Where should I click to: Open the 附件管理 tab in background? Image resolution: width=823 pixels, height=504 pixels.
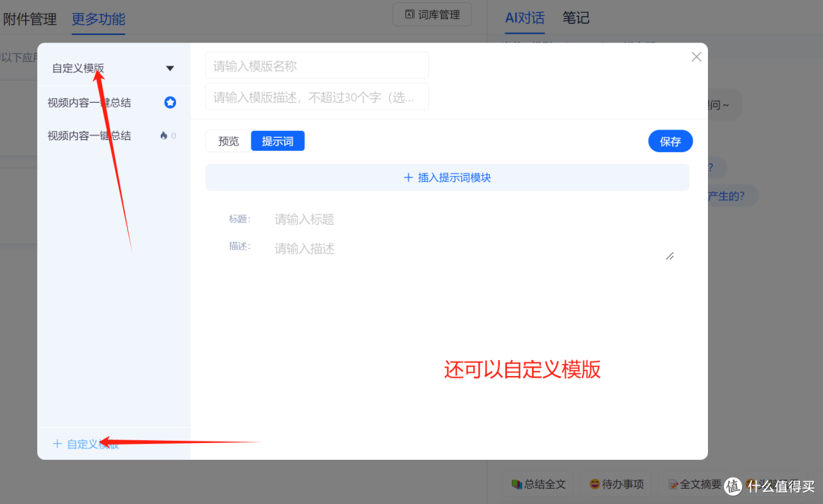click(x=30, y=19)
